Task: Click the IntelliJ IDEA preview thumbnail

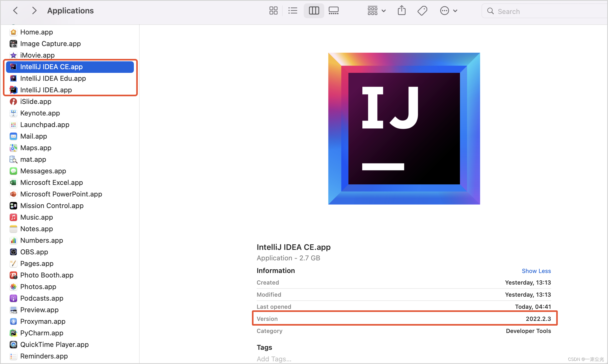Action: coord(404,128)
